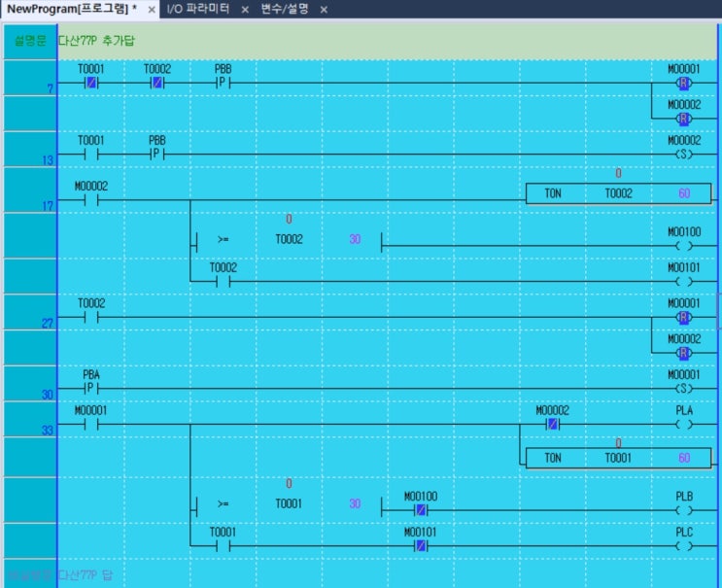Viewport: 722px width, 588px height.
Task: Select the M00100 output coil
Action: pos(684,246)
